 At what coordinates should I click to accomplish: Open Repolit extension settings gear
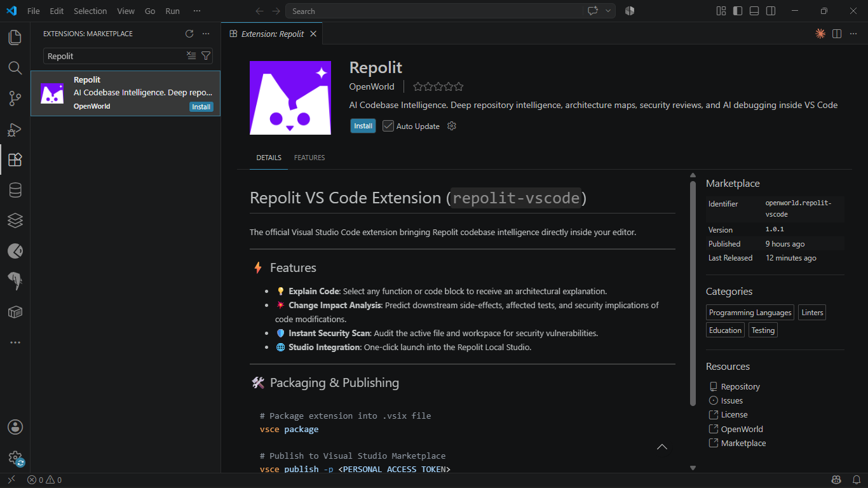pos(452,126)
